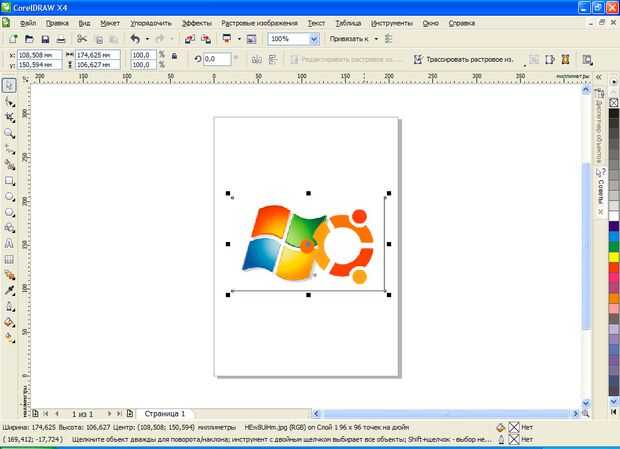Viewport: 620px width, 449px height.
Task: Mirror the bitmap horizontally
Action: [256, 60]
